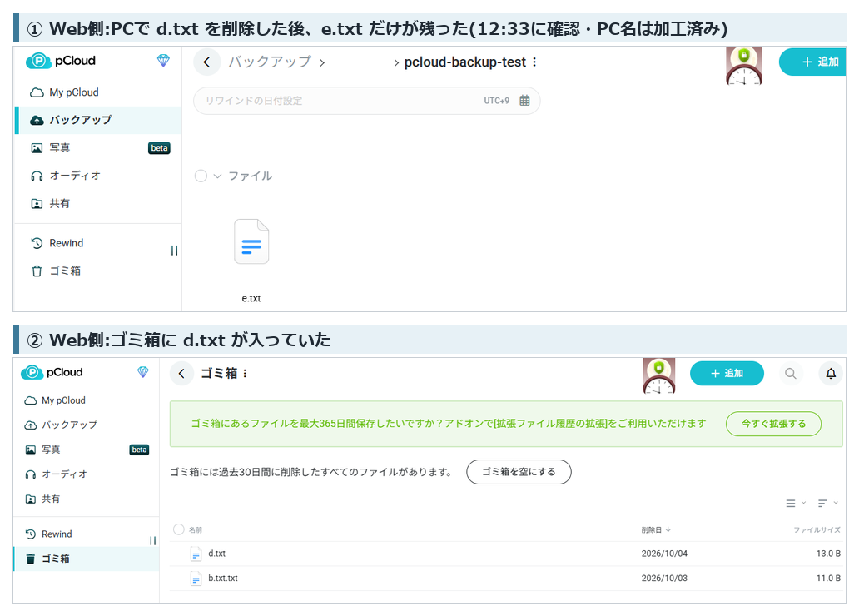Click the ＋追加 button in the top panel

point(812,62)
